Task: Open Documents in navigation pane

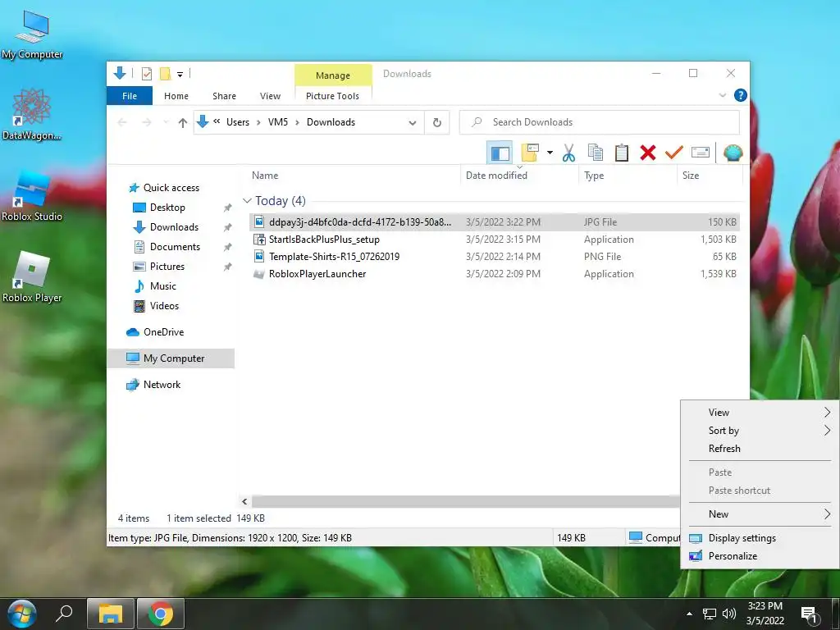Action: tap(175, 247)
